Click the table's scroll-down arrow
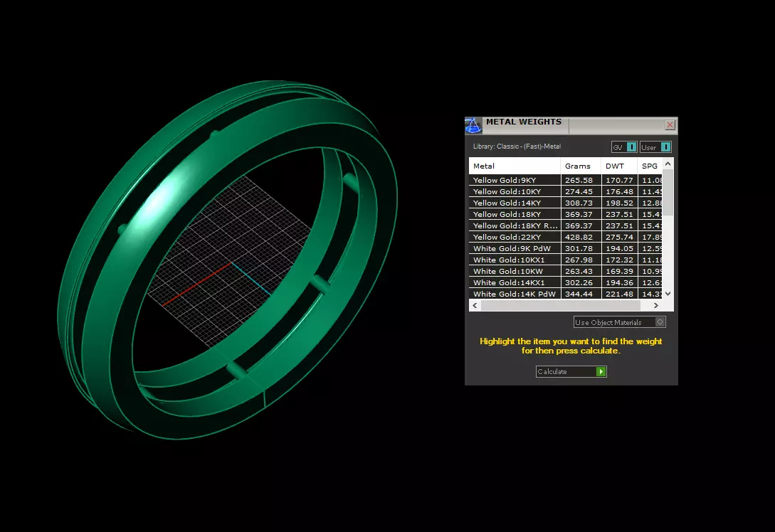This screenshot has width=775, height=532. [668, 294]
